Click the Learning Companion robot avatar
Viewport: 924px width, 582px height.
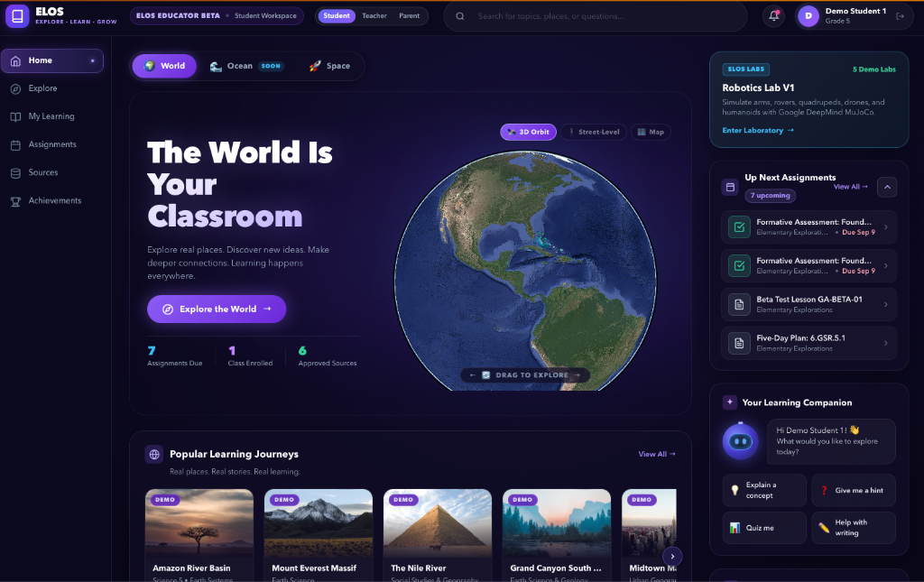click(740, 440)
